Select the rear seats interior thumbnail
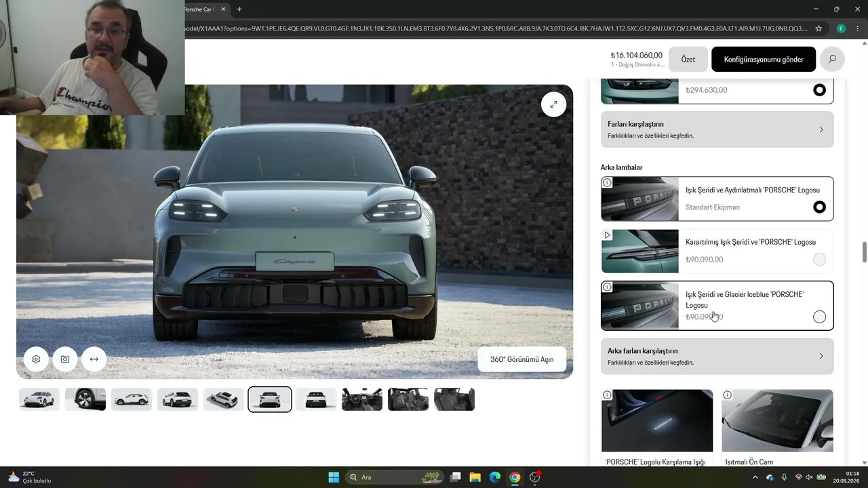 (454, 399)
